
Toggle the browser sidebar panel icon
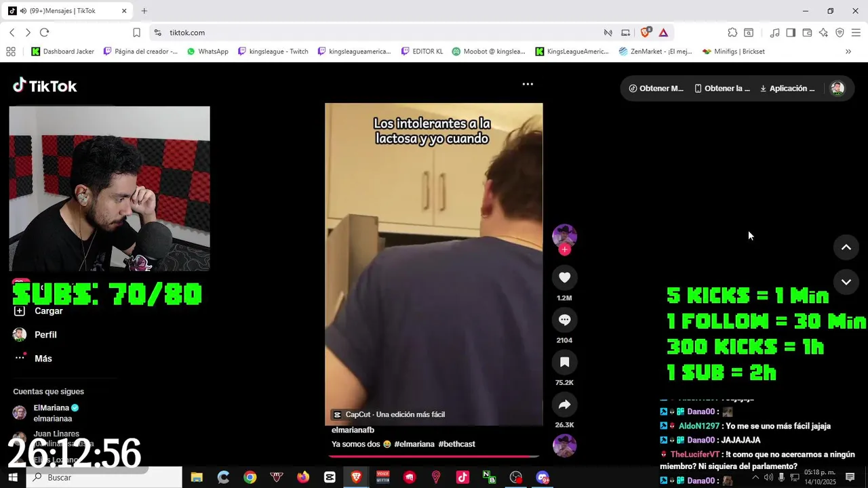791,33
